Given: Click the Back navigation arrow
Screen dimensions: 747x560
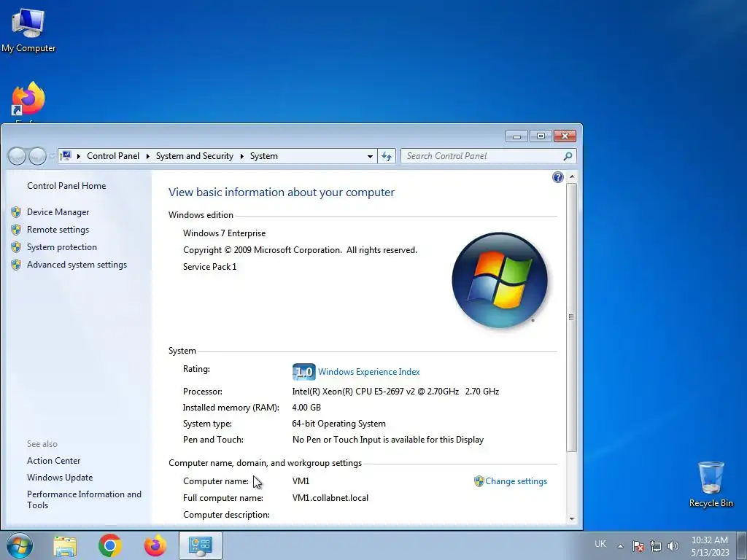Looking at the screenshot, I should (x=18, y=156).
